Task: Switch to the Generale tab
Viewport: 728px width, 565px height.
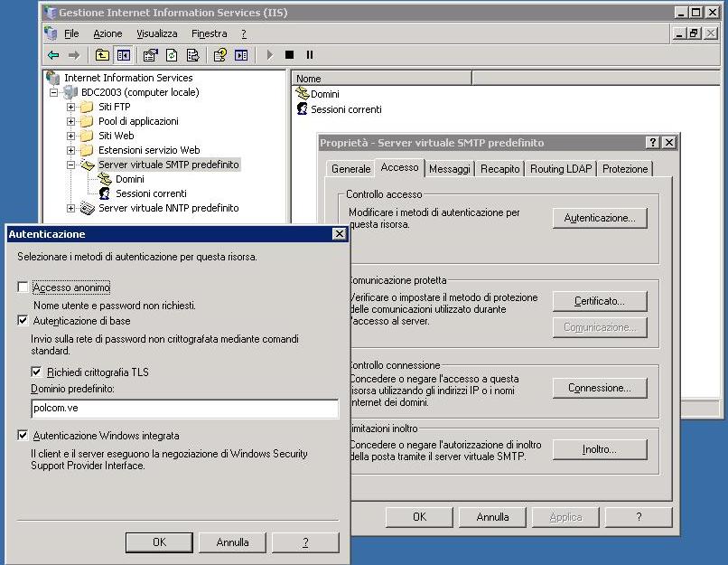Action: click(351, 169)
